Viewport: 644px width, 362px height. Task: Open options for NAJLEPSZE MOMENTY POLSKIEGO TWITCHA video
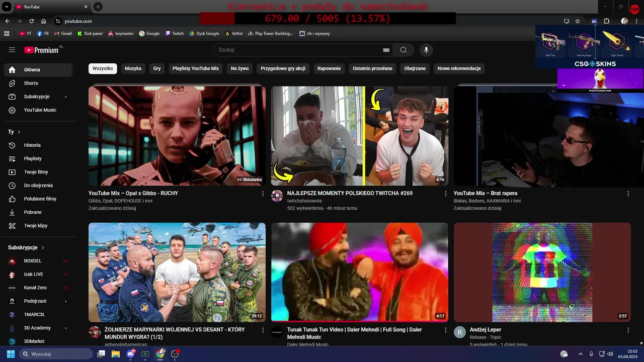pyautogui.click(x=445, y=194)
